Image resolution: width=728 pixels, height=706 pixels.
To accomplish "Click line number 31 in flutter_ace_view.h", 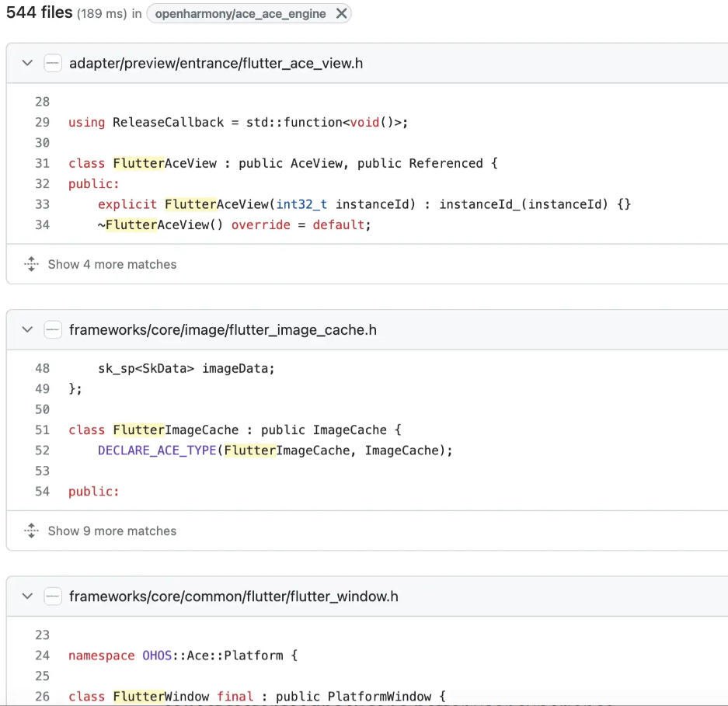I will click(x=42, y=163).
